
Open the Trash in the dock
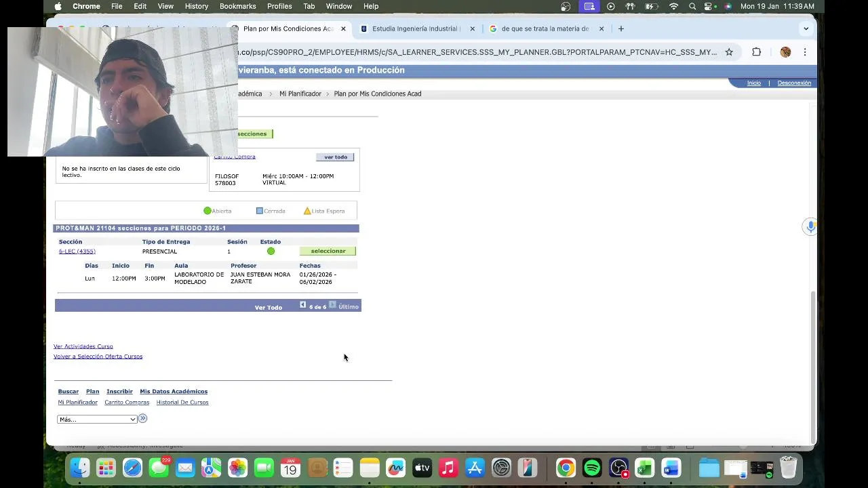point(788,468)
